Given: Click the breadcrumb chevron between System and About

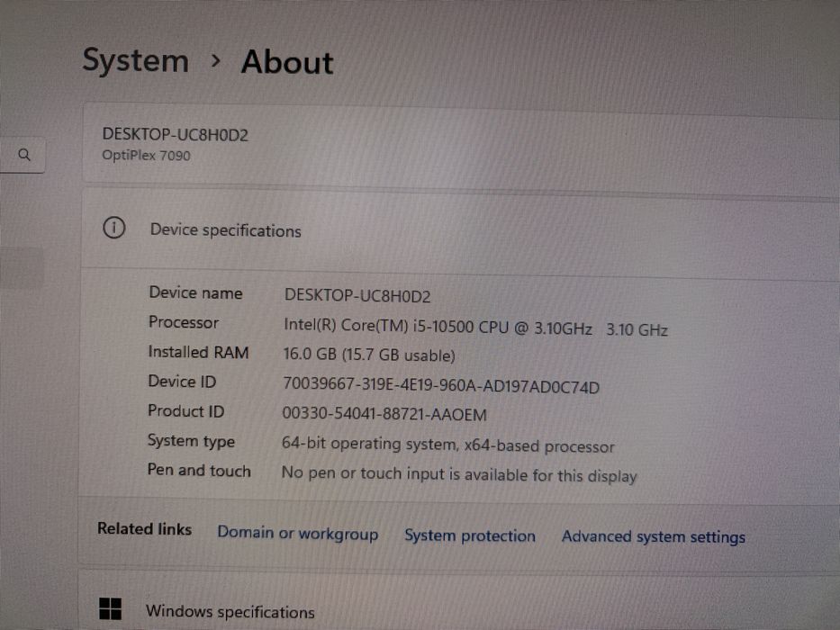Looking at the screenshot, I should point(215,61).
